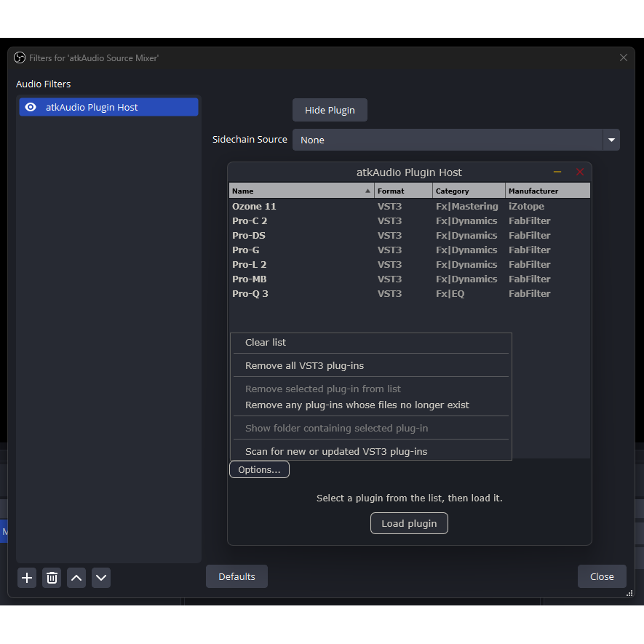Click the resize grip at dialog bottom-right corner

point(629,593)
